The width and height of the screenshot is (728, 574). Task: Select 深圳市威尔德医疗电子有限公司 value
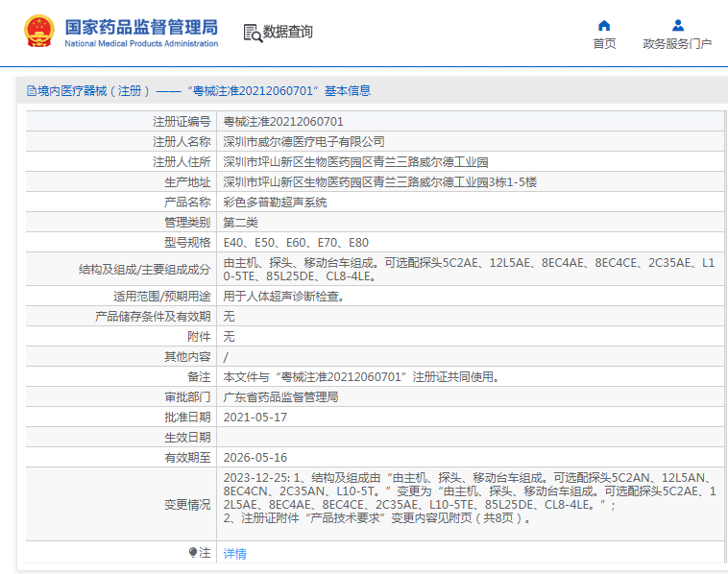click(304, 141)
